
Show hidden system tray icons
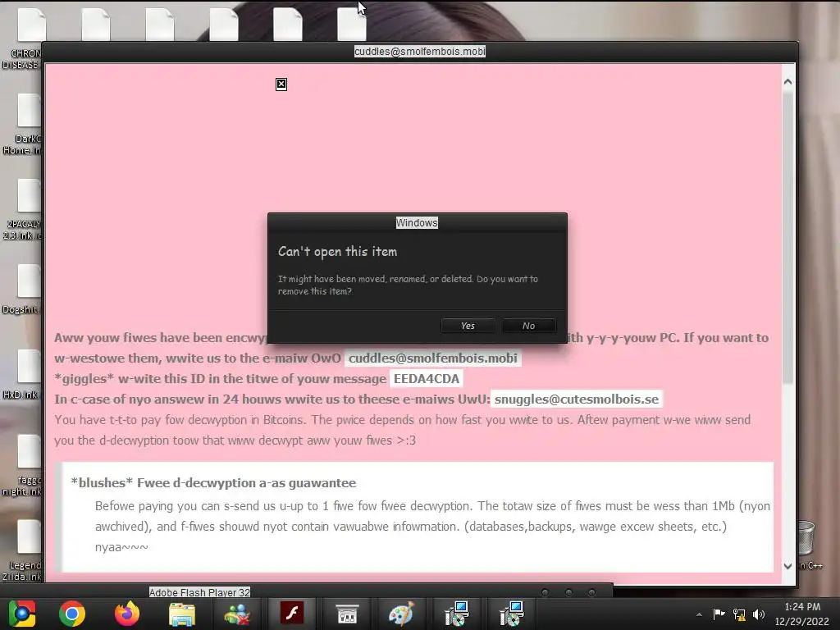pos(699,614)
